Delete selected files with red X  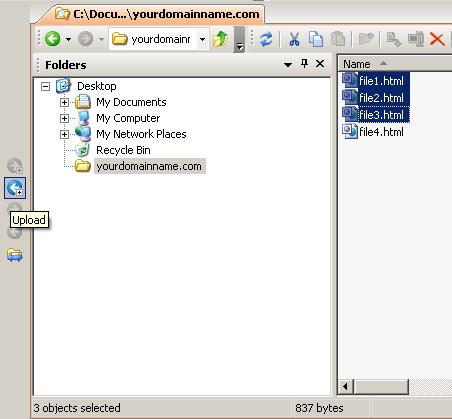click(x=437, y=39)
